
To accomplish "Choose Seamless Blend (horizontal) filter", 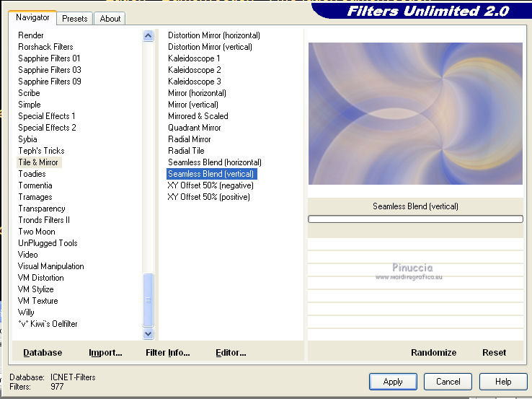I will pos(214,162).
